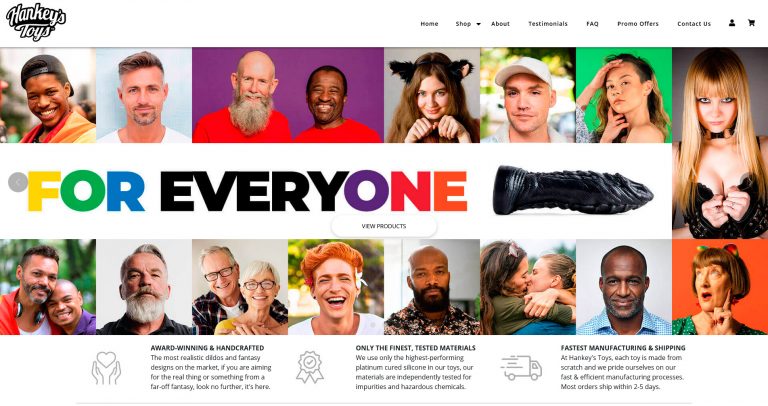Open the Testimonials page

click(x=548, y=24)
